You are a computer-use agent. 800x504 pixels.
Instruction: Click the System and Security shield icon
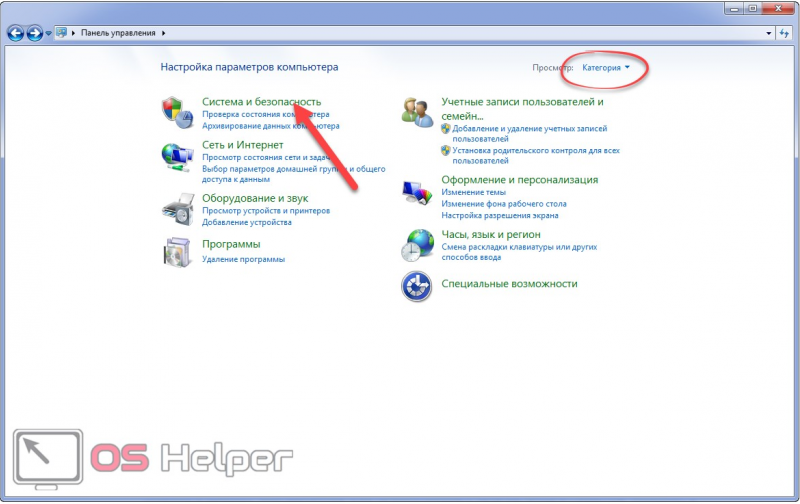(x=178, y=112)
